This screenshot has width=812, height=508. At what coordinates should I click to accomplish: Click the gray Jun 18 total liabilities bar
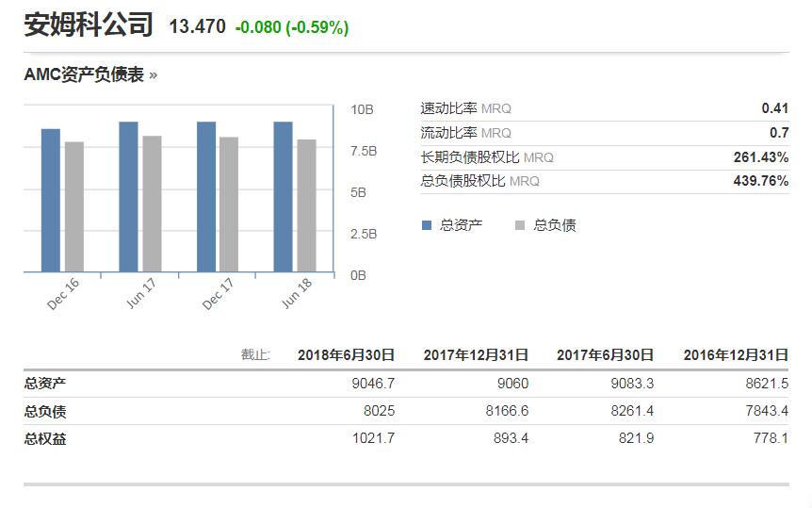click(306, 205)
